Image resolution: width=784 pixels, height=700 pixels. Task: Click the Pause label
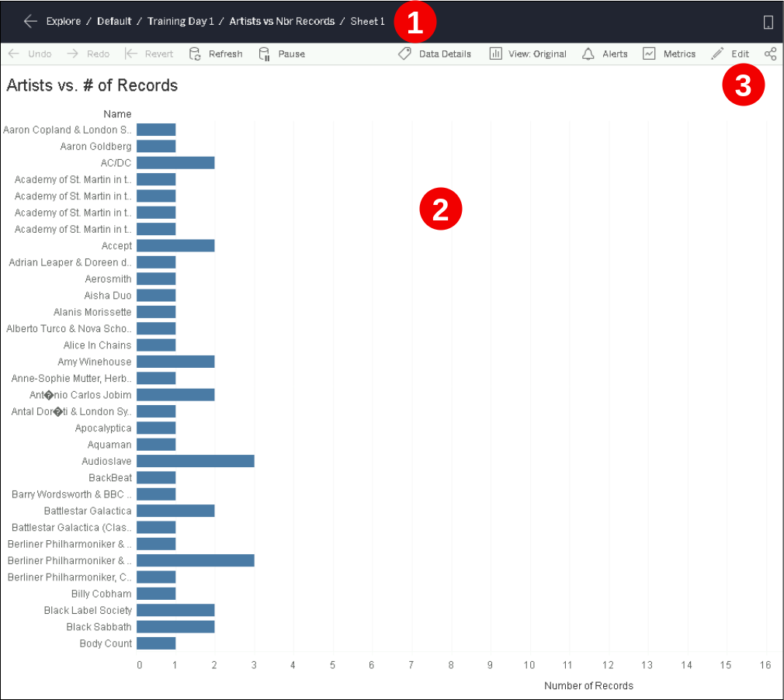pos(292,54)
